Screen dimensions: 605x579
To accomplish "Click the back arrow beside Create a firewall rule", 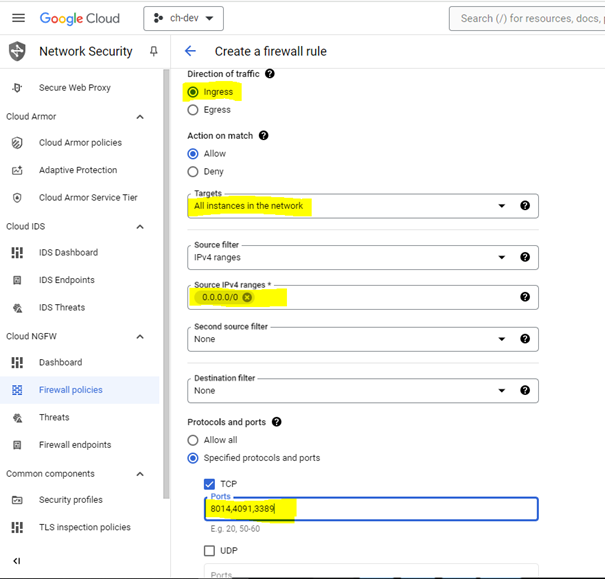I will 191,51.
